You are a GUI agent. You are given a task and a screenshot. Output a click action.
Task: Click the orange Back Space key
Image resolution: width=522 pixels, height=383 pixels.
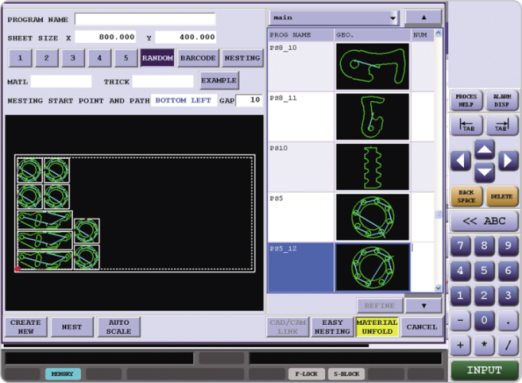(x=466, y=196)
